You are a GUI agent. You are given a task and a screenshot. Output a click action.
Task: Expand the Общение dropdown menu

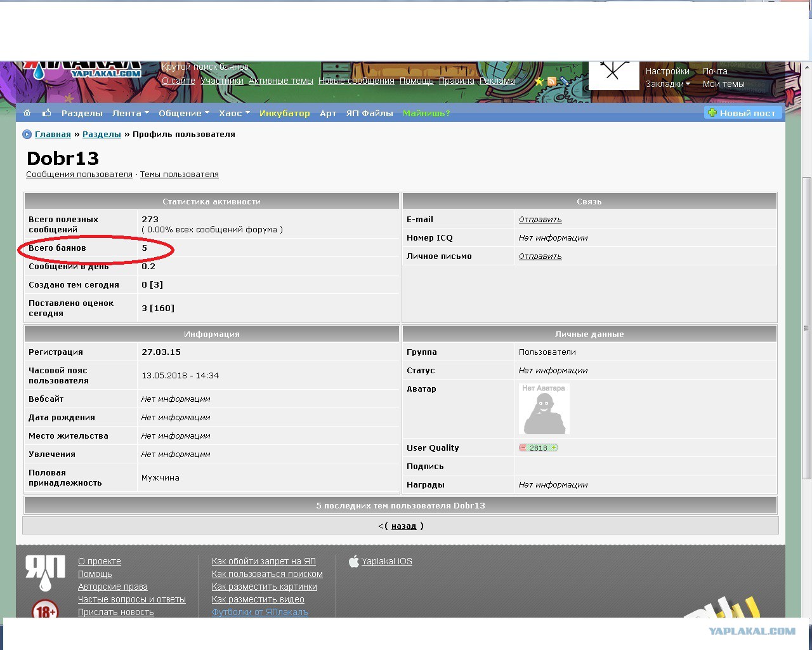[184, 113]
